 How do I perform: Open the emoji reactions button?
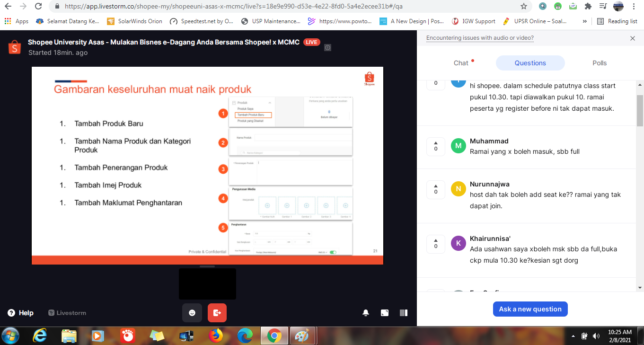192,313
